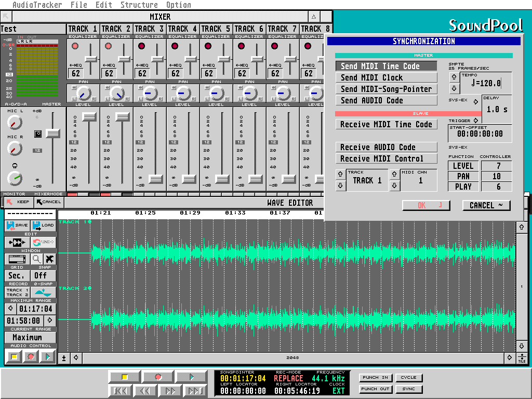Open the Option menu

[179, 5]
